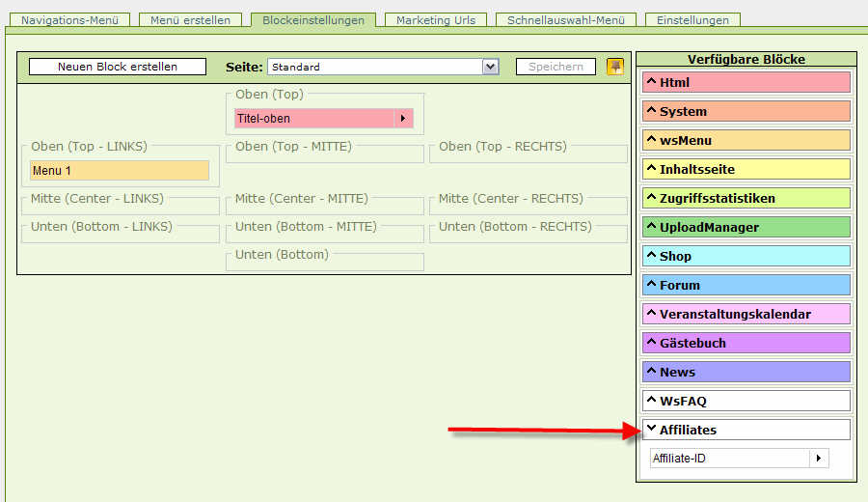Open the Seite dropdown list

point(490,67)
